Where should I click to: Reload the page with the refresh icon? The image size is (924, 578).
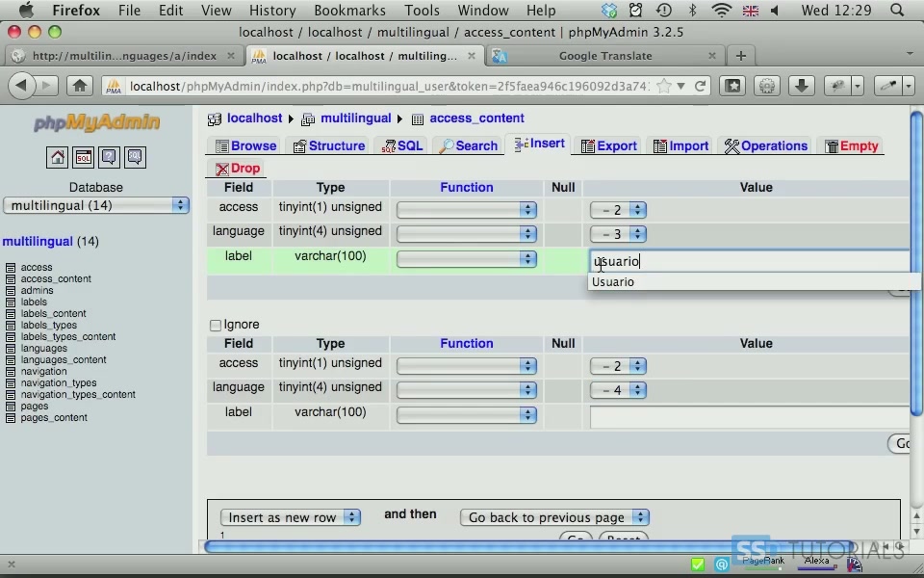(x=700, y=86)
